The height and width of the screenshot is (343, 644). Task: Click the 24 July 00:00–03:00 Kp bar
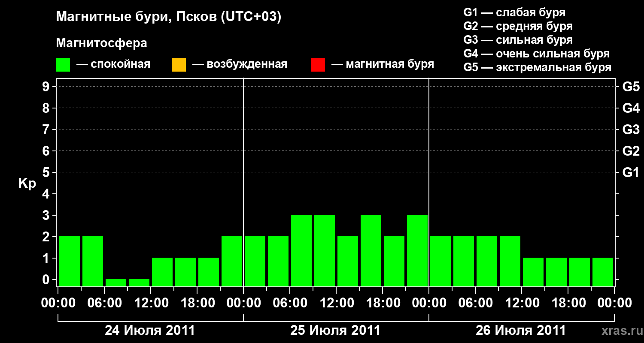(70, 261)
